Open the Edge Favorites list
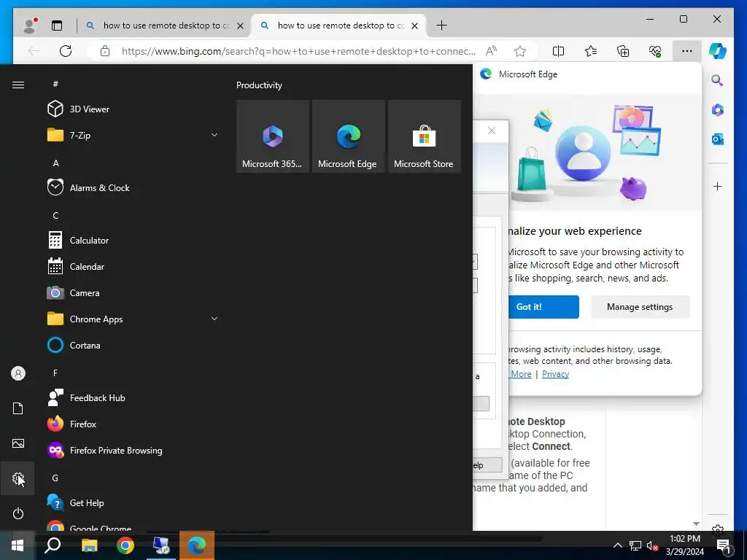This screenshot has width=747, height=560. [591, 51]
